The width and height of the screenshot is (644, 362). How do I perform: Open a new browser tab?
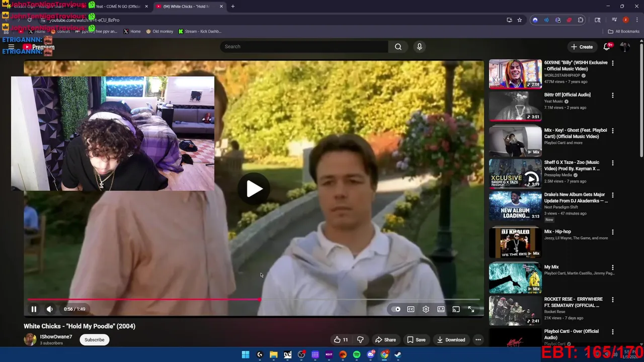coord(232,7)
